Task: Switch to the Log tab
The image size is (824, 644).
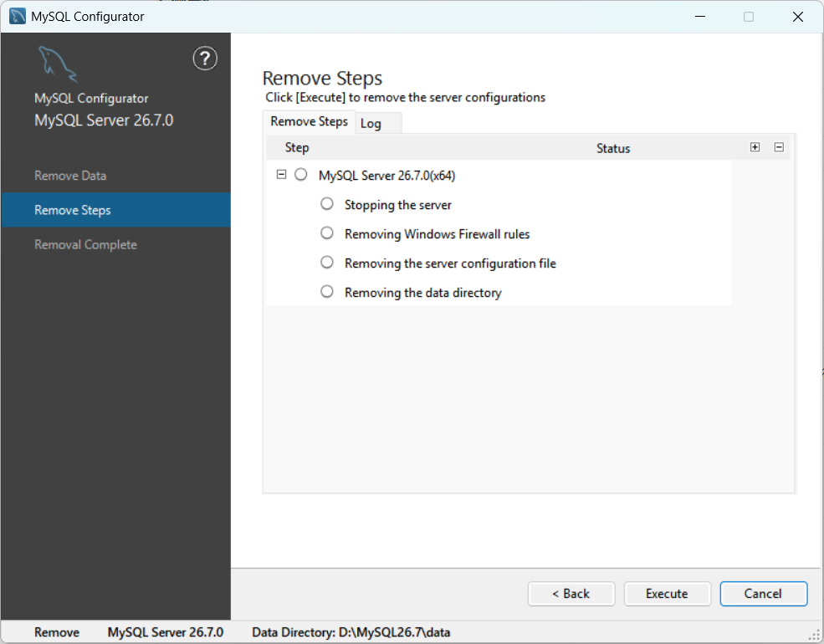Action: (378, 124)
